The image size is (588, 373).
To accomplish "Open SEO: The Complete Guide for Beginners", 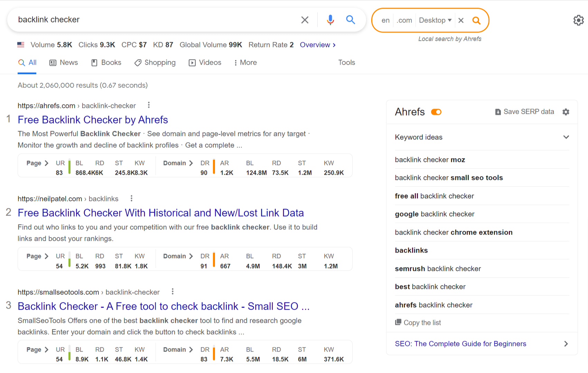I will [x=460, y=344].
